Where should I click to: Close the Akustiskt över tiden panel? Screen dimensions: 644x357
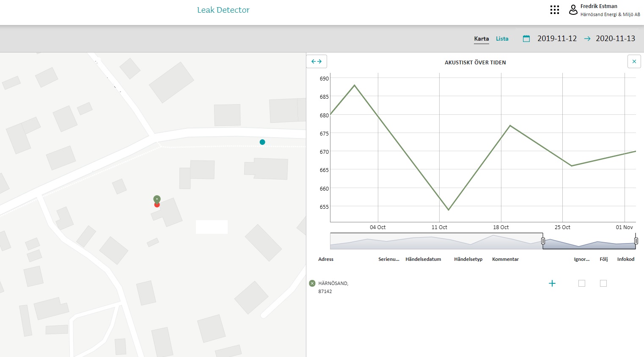click(634, 61)
